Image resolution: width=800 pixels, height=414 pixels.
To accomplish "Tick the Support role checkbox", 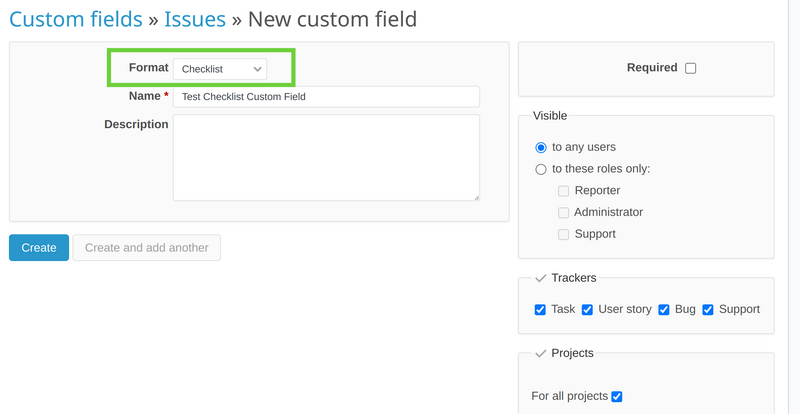I will (x=564, y=235).
